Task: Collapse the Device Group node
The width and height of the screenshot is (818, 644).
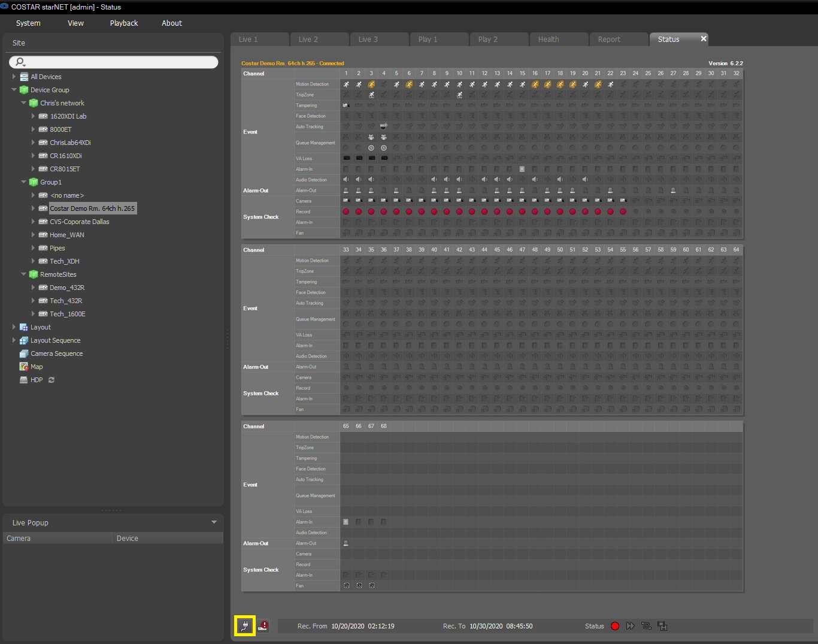Action: (14, 90)
